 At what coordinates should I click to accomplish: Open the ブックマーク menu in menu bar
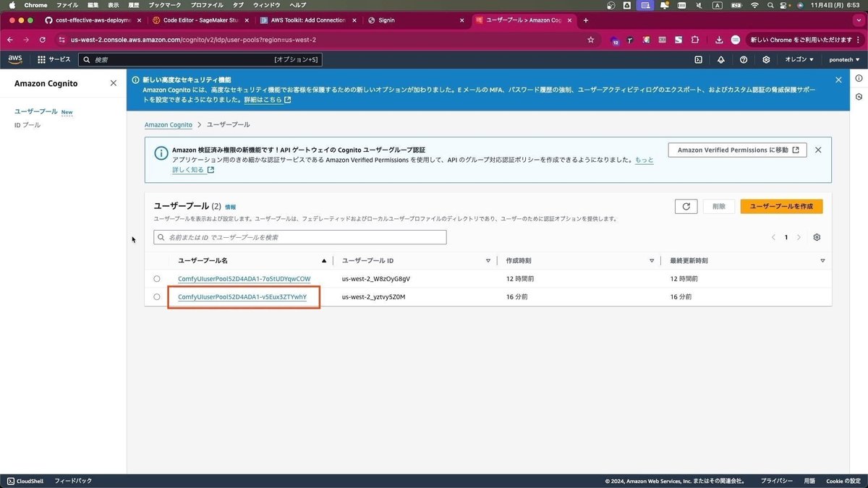[x=165, y=5]
